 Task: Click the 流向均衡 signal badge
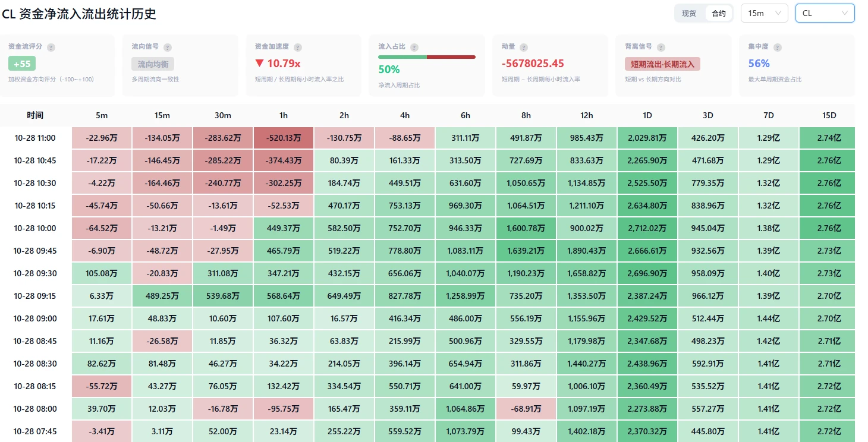click(x=153, y=64)
